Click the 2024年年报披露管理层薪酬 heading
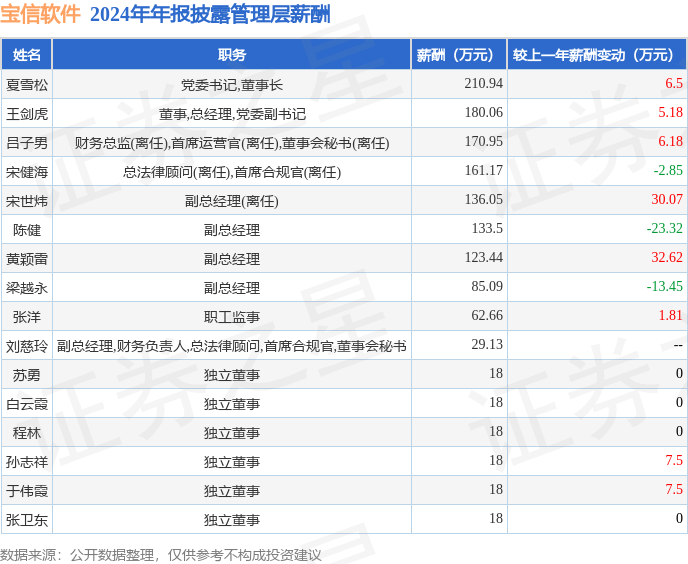The image size is (688, 564). [210, 14]
